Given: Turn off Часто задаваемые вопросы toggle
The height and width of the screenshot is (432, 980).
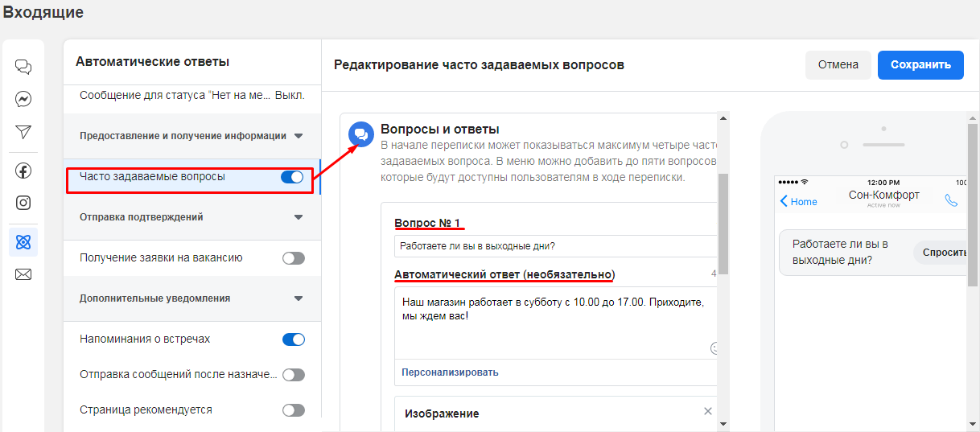Looking at the screenshot, I should tap(292, 177).
